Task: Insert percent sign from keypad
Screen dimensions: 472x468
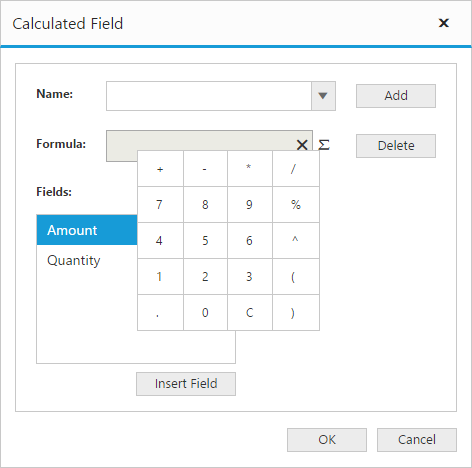Action: click(296, 205)
